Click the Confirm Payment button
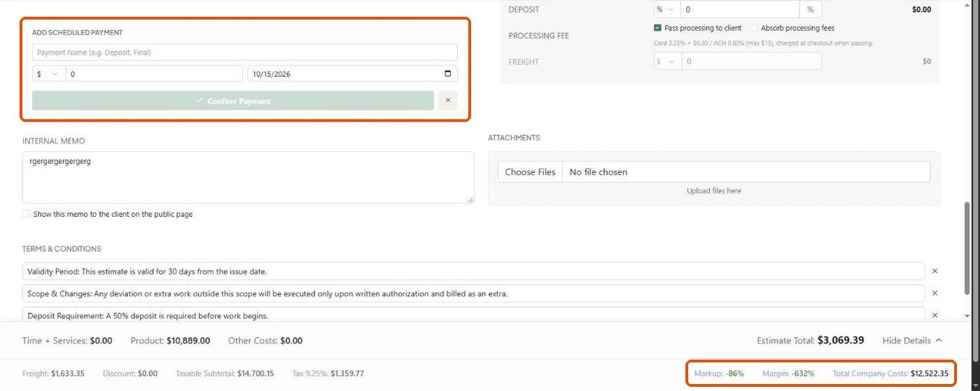Screen dimensions: 980x391 click(x=233, y=101)
